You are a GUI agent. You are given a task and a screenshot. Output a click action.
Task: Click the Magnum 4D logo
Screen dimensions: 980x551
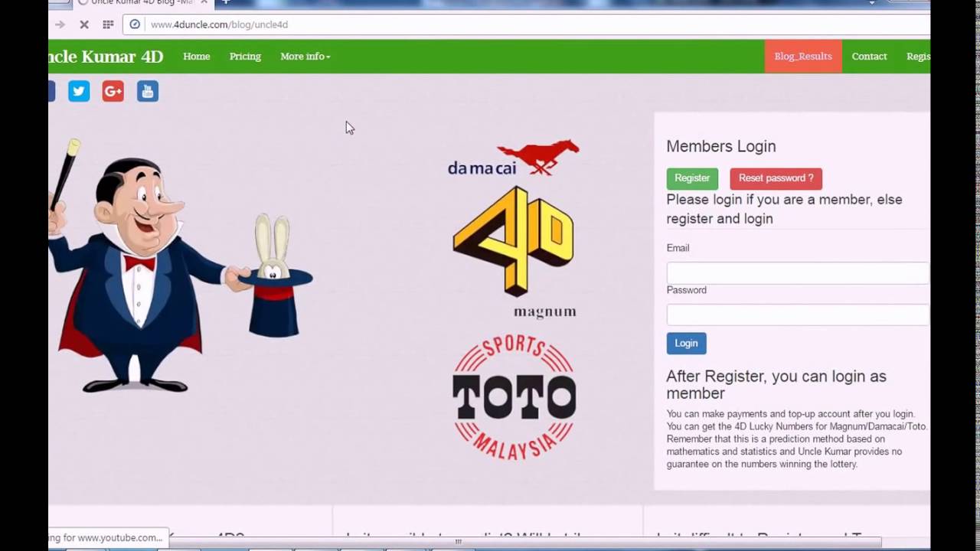coord(514,251)
